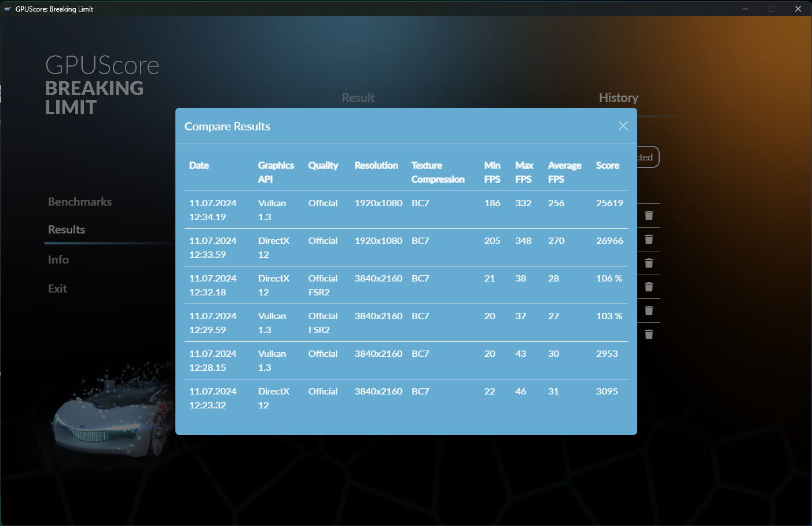Click the Max FPS value 43
Screen dimensions: 812x526
point(521,354)
